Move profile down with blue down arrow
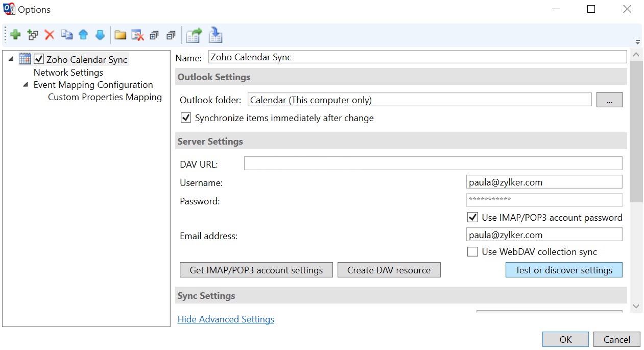The width and height of the screenshot is (644, 350). pyautogui.click(x=100, y=35)
